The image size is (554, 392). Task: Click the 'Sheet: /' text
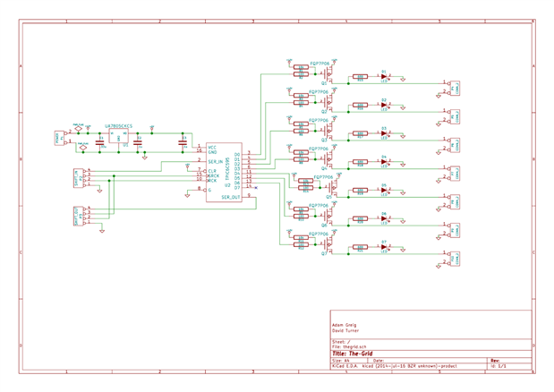pos(341,342)
